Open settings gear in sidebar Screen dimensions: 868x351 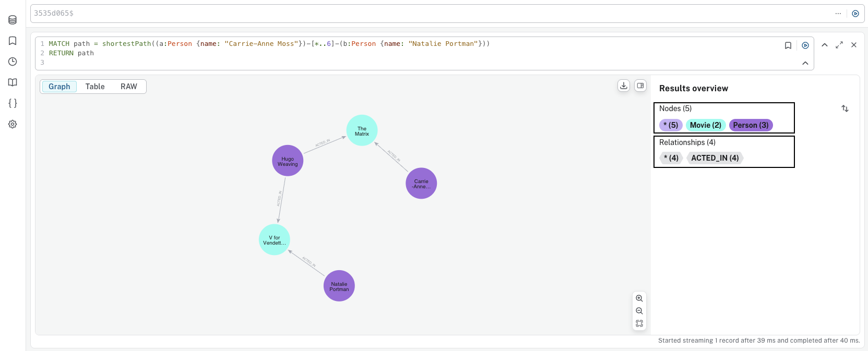click(13, 124)
